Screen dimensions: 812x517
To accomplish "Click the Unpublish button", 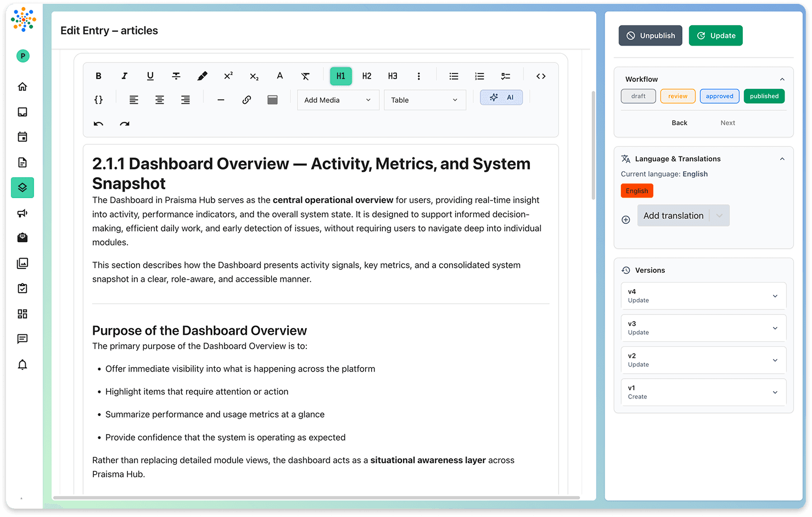I will click(650, 35).
